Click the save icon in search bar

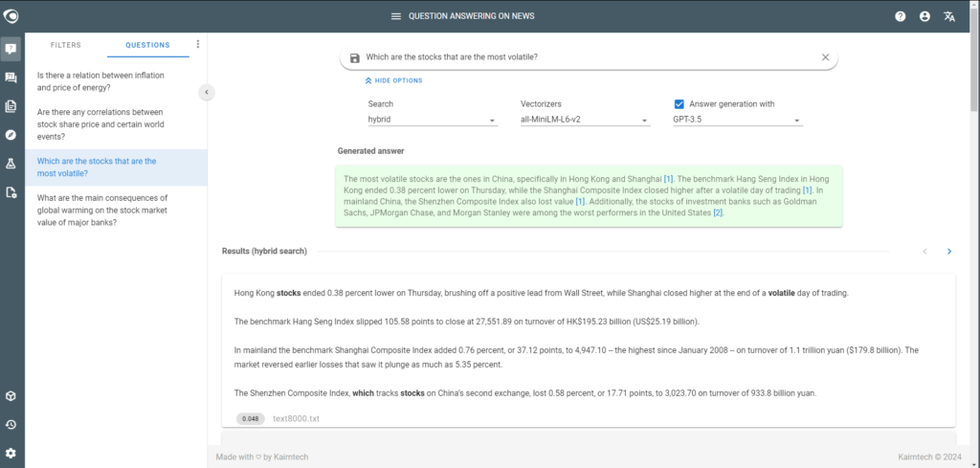[355, 57]
